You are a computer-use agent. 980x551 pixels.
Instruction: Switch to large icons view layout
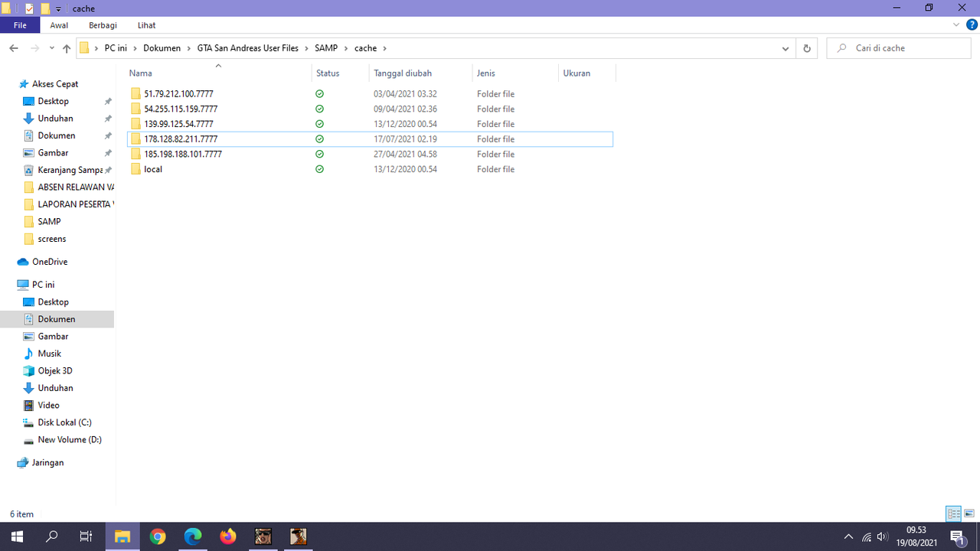969,514
